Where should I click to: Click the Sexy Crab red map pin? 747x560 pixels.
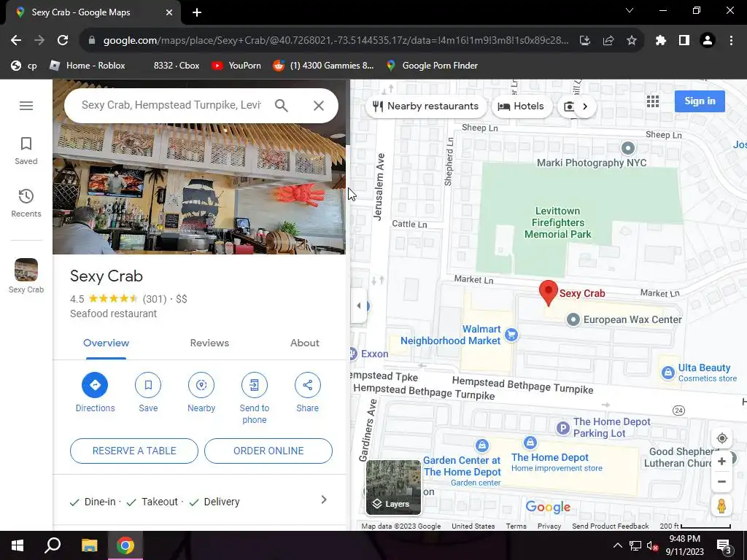coord(549,292)
